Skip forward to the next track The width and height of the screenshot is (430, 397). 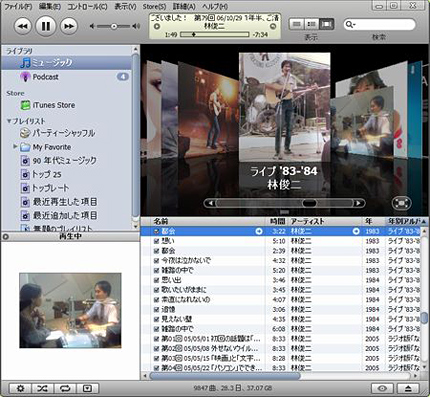pyautogui.click(x=69, y=26)
